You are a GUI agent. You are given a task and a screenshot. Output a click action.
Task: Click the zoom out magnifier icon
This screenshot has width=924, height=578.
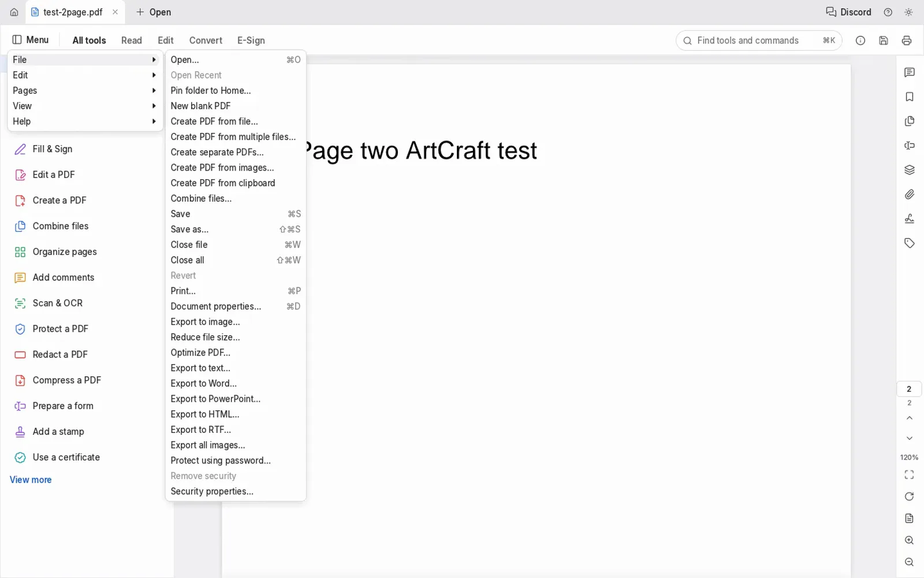[909, 562]
